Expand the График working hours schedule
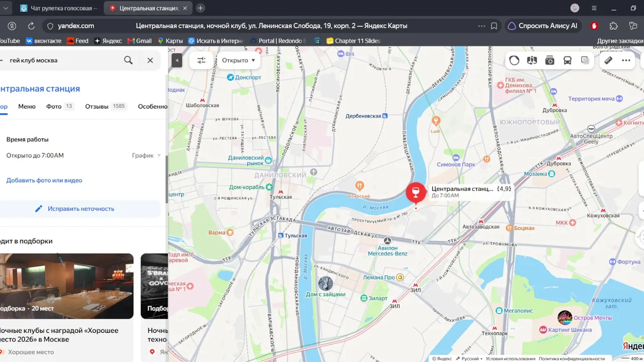Screen dimensions: 644x362 [146, 155]
